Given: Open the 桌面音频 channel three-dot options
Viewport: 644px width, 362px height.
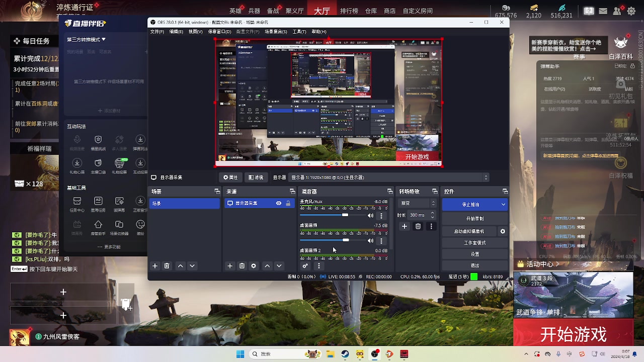Looking at the screenshot, I should pyautogui.click(x=381, y=241).
